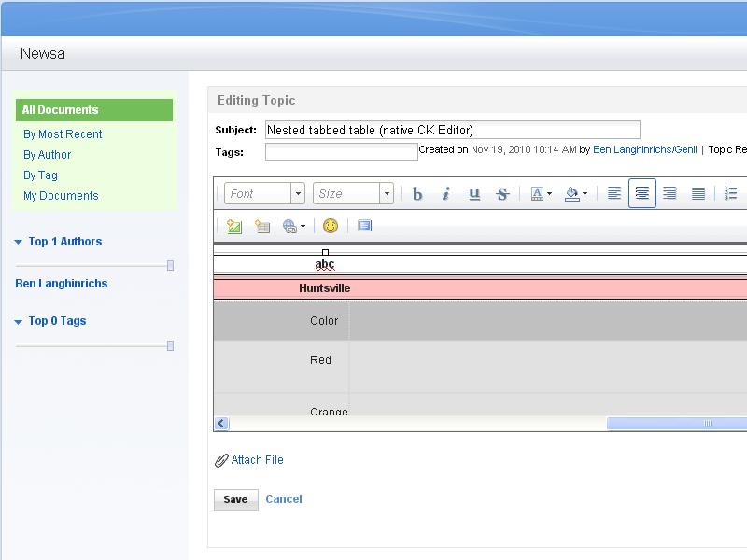
Task: Click the Top 1 Authors slider handle
Action: pos(170,266)
